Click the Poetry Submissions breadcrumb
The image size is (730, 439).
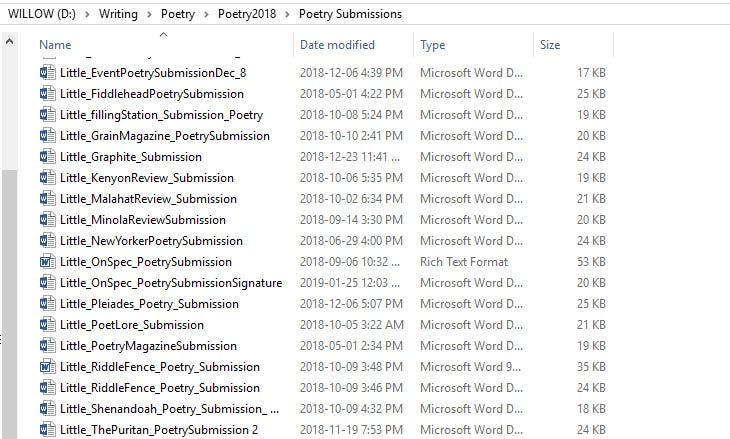[350, 14]
